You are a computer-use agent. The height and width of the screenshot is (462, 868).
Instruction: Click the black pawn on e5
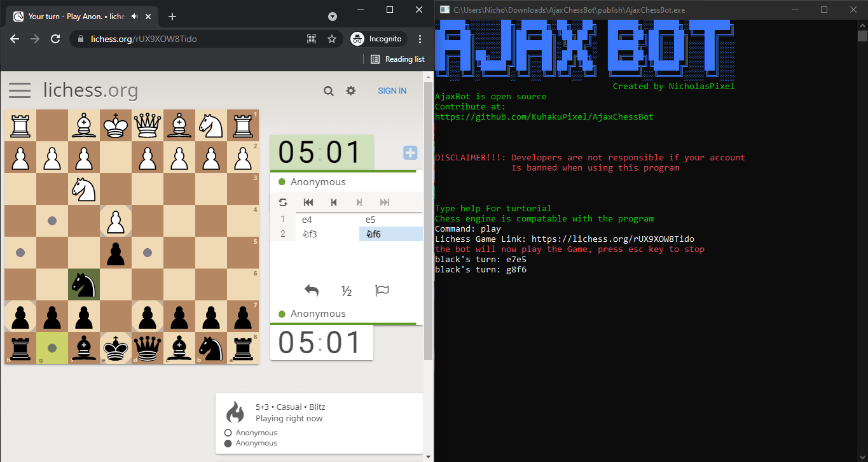[116, 253]
